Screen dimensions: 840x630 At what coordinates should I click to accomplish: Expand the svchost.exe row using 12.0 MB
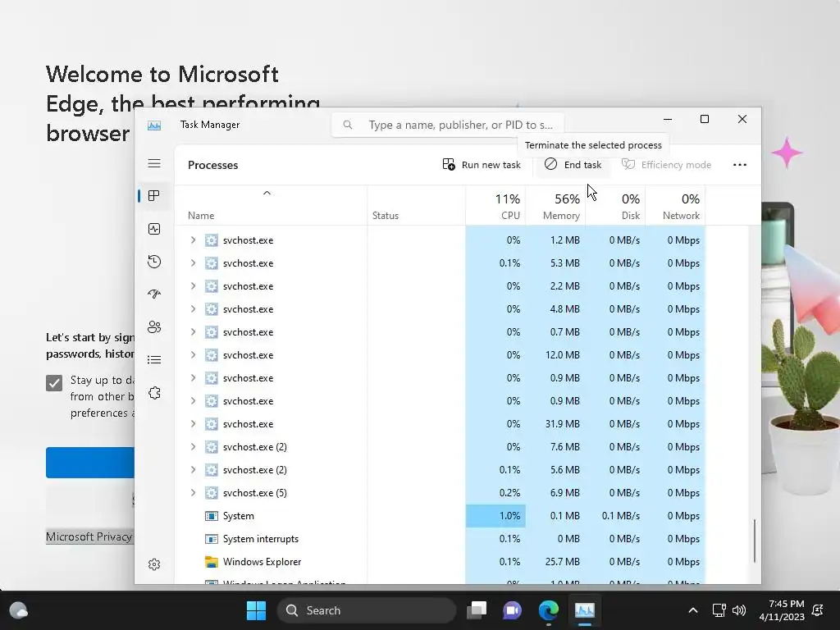pos(193,355)
